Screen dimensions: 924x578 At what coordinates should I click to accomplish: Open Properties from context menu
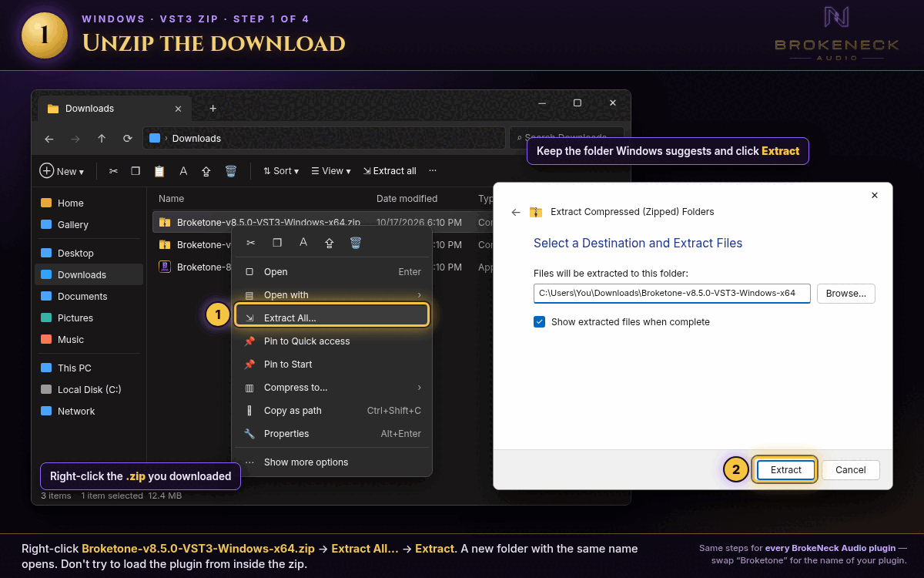(x=332, y=434)
